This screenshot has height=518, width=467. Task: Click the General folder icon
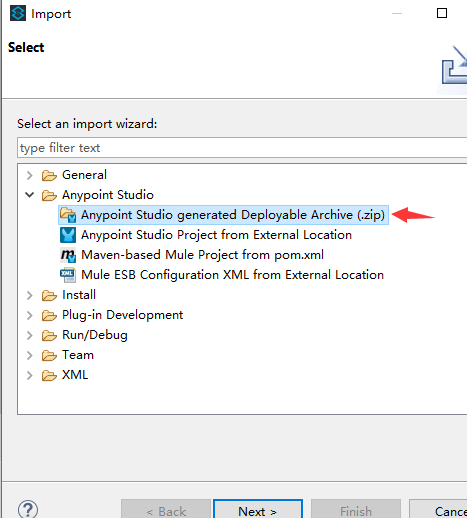[49, 175]
